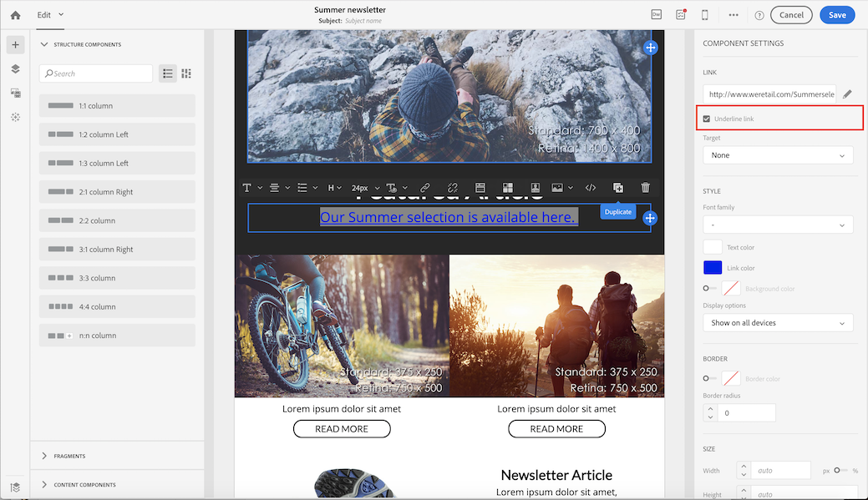
Task: Delete component with trash icon
Action: point(646,188)
